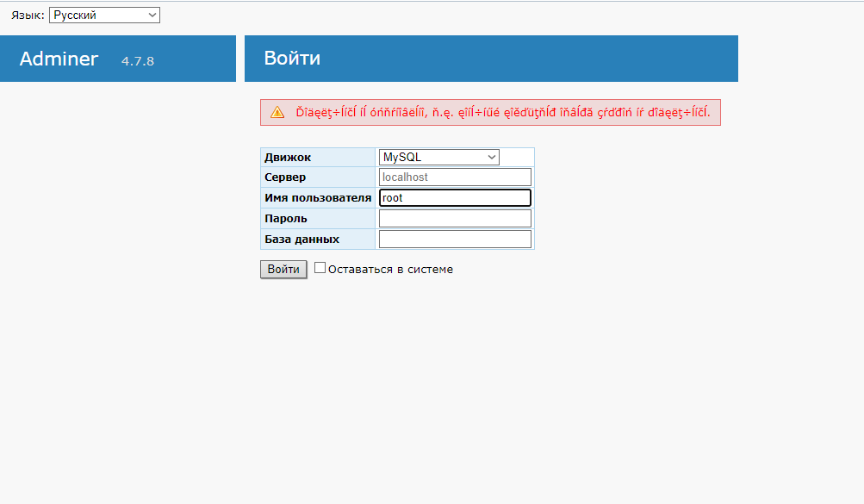The image size is (864, 504).
Task: Focus the Пароль password field
Action: click(455, 218)
